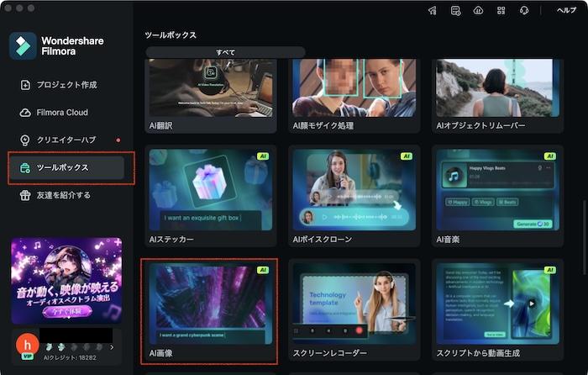588x375 pixels.
Task: Open the AI音楽 tool card
Action: point(497,196)
